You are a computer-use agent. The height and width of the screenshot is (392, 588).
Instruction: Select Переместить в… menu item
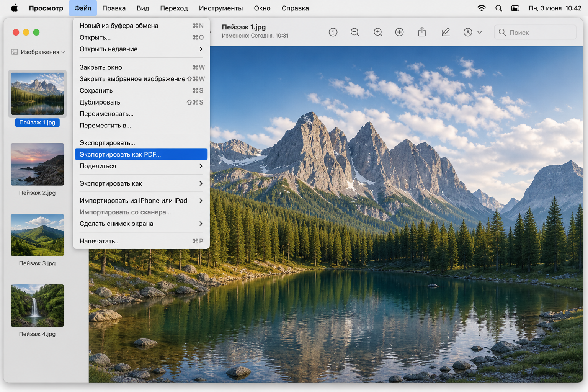[x=141, y=126]
